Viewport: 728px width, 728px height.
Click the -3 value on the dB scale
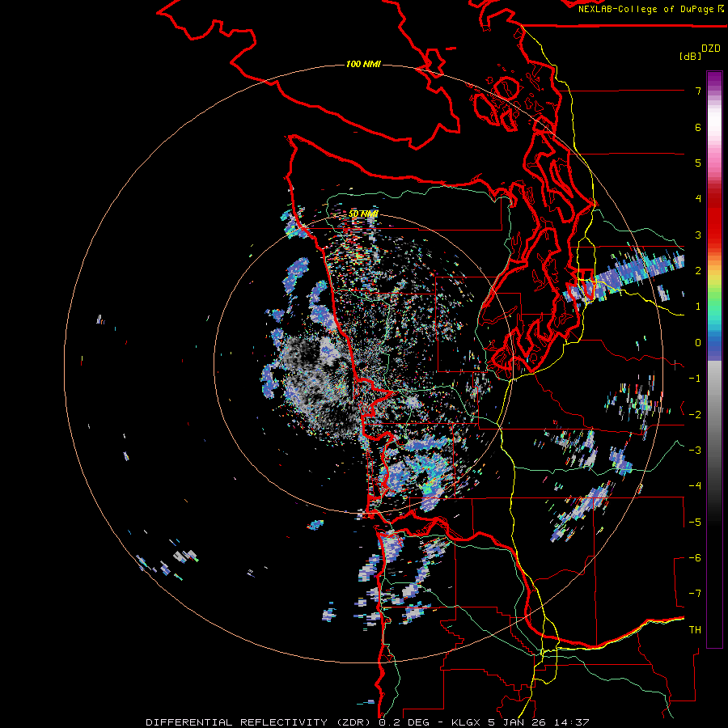click(x=695, y=451)
